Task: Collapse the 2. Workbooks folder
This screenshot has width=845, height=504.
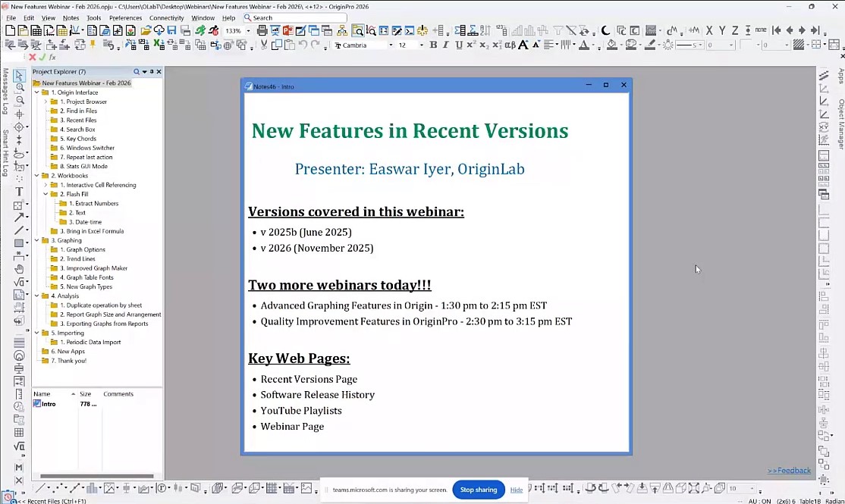Action: [x=37, y=176]
